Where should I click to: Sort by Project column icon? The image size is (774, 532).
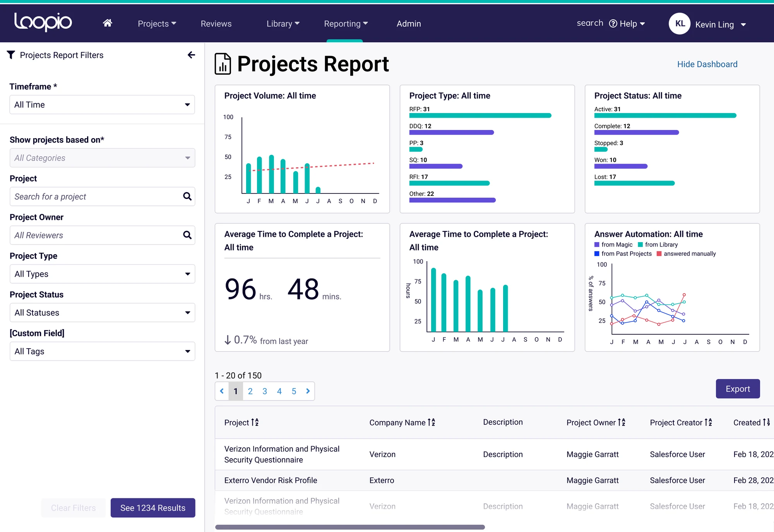coord(255,423)
